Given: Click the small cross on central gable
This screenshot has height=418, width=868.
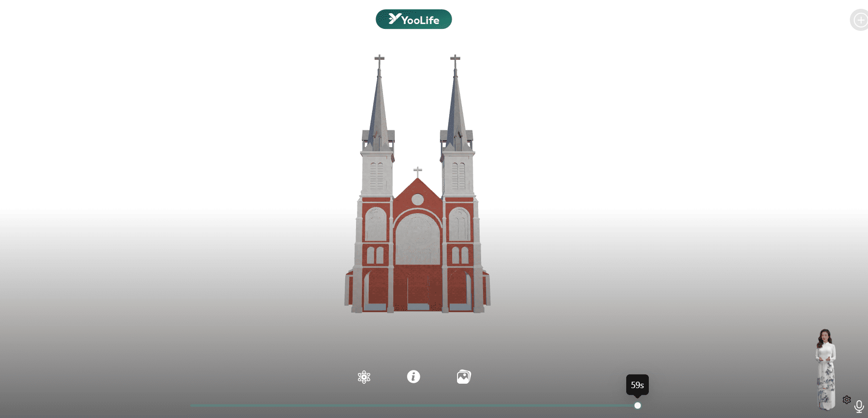Looking at the screenshot, I should [x=417, y=172].
